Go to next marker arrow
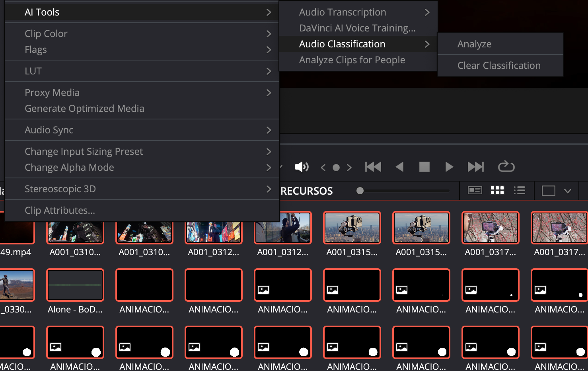Viewport: 588px width, 371px height. pyautogui.click(x=349, y=168)
